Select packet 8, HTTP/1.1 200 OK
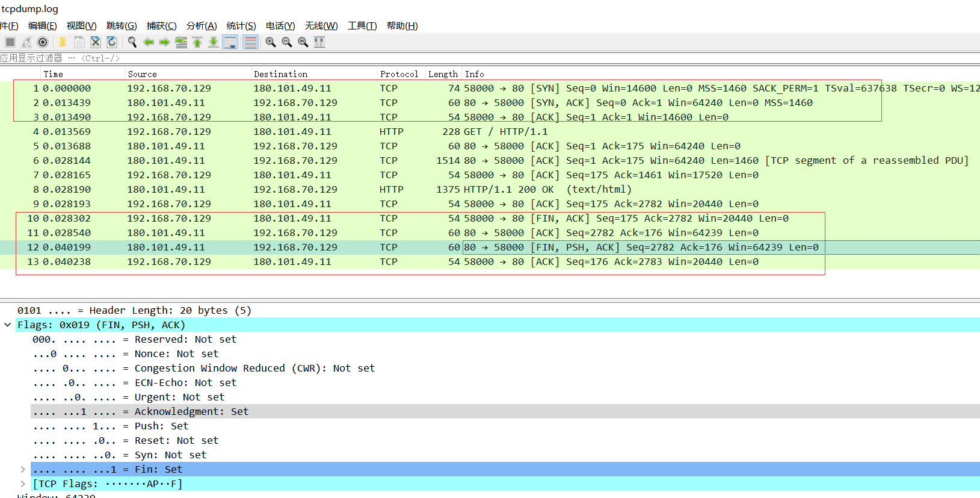 (x=490, y=190)
